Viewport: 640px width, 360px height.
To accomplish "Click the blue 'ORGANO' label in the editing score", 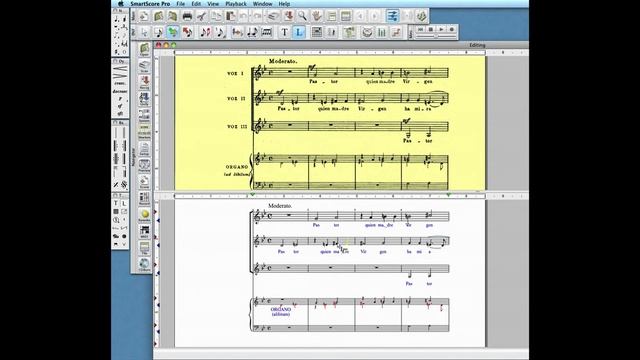I will click(281, 309).
